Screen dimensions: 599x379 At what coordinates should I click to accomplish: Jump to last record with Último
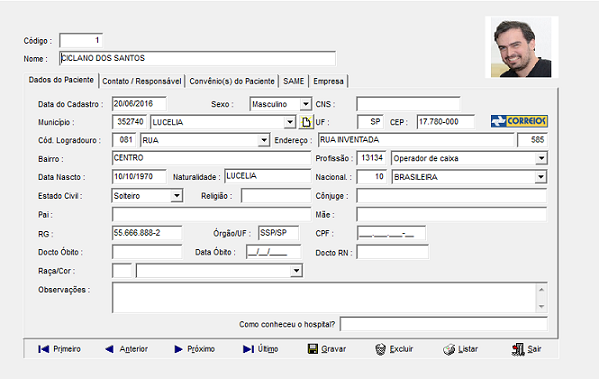click(x=260, y=349)
